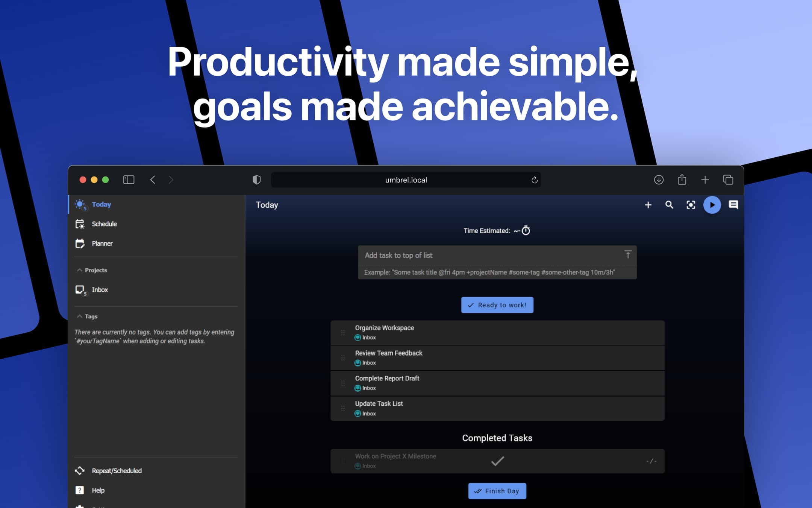Click the fullscreen expand icon

pos(691,204)
